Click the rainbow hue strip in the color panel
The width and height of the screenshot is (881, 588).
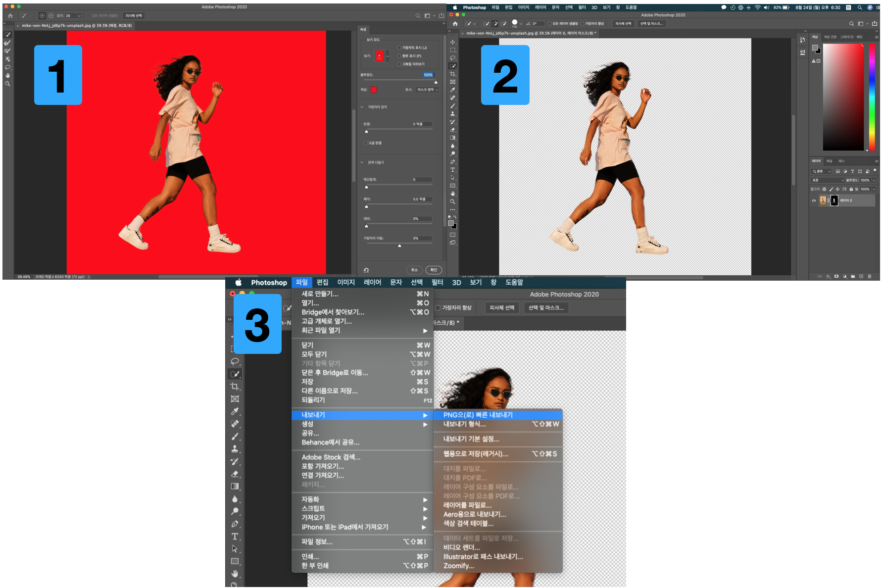click(x=872, y=97)
